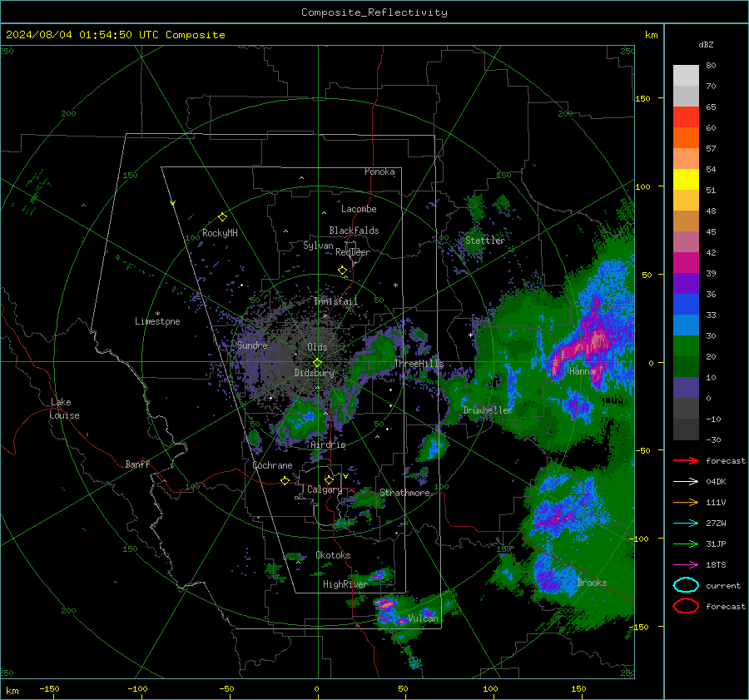Click the asterisk marker above Limestone
The image size is (749, 700).
(157, 314)
